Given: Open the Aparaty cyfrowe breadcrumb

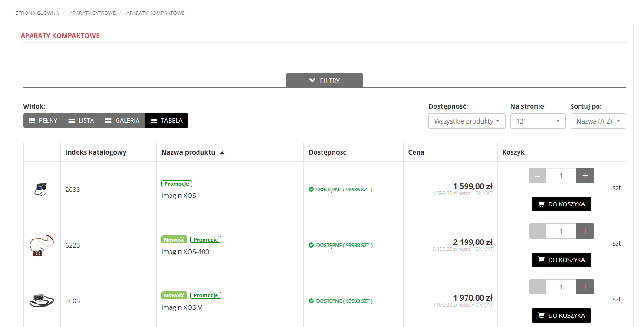Looking at the screenshot, I should click(92, 13).
